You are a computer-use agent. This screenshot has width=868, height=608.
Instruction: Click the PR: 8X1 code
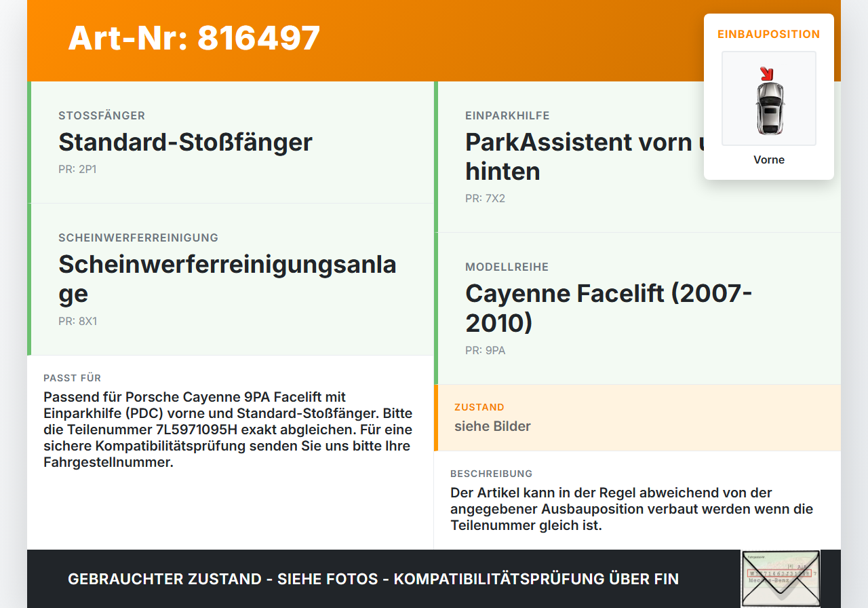coord(77,322)
